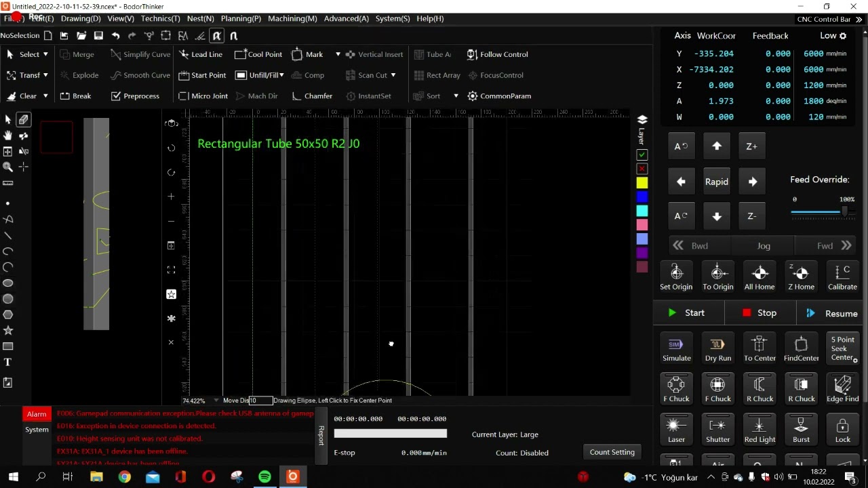Expand the Clear dropdown arrow
This screenshot has height=488, width=868.
click(x=45, y=96)
